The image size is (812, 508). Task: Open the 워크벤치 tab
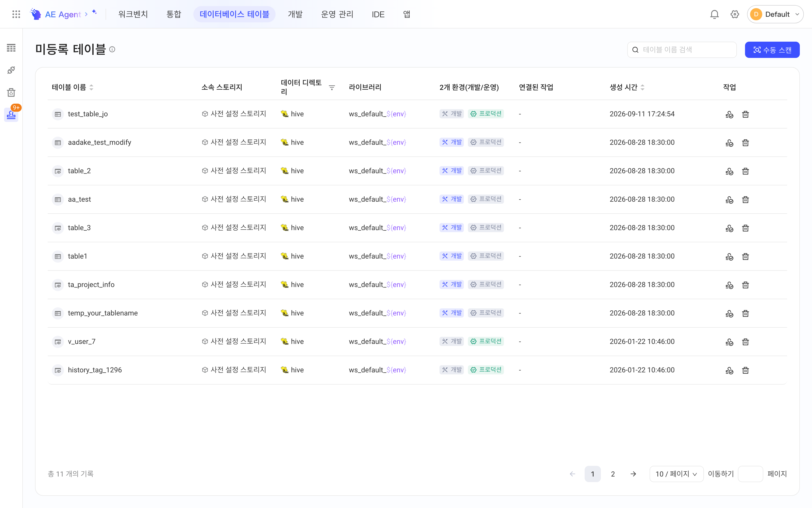tap(133, 14)
